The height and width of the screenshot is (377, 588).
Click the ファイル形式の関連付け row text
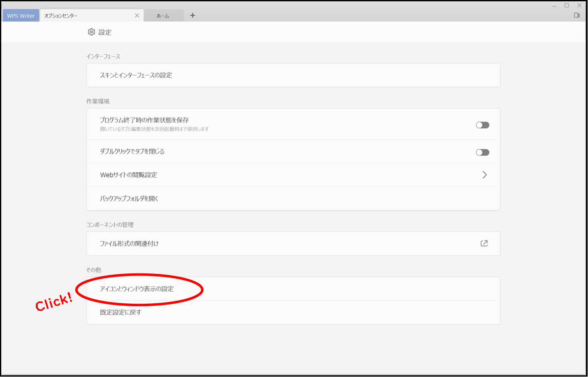129,244
